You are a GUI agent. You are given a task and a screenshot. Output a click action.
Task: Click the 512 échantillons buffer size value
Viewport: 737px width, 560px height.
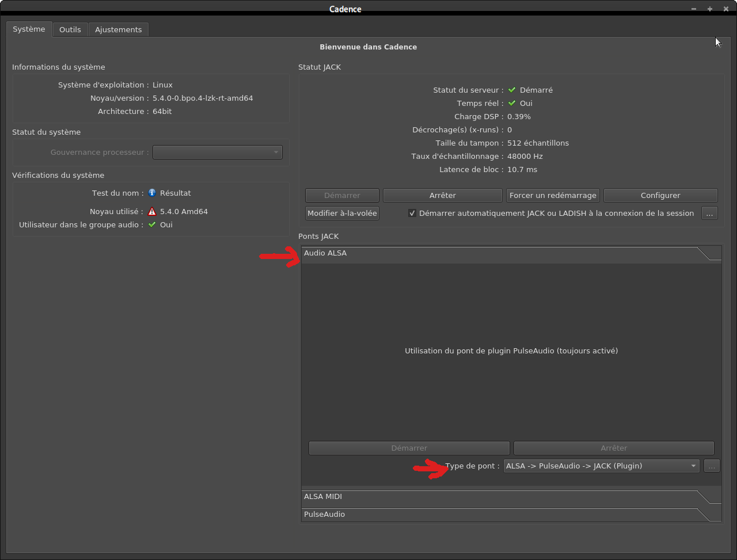[538, 143]
